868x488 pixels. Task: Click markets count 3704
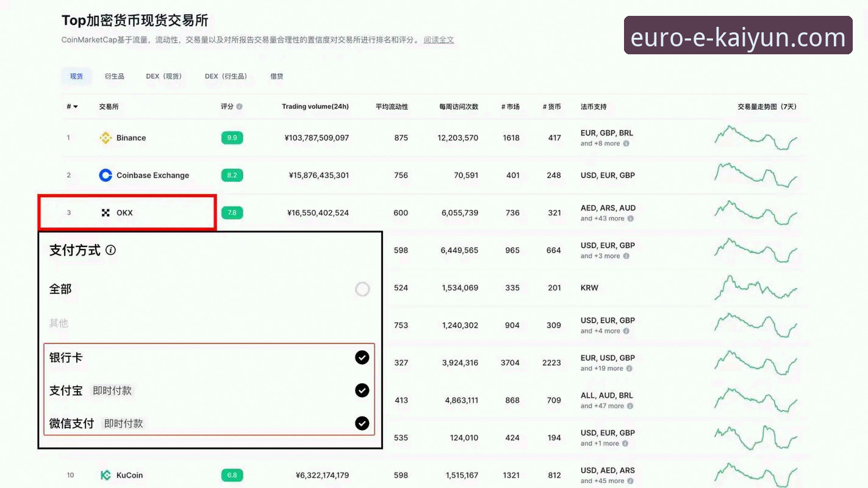click(x=510, y=363)
